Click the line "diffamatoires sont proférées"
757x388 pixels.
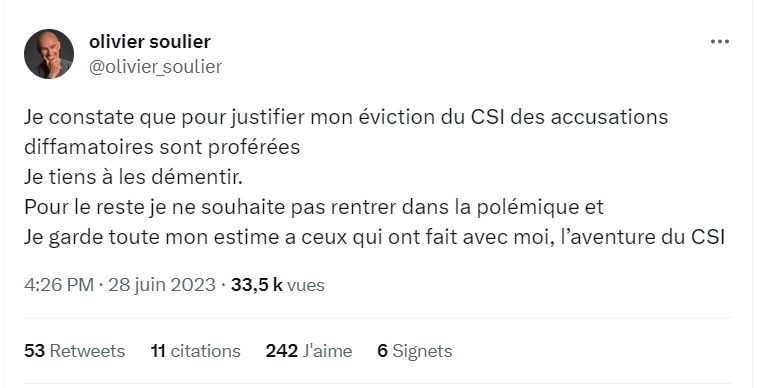click(162, 147)
